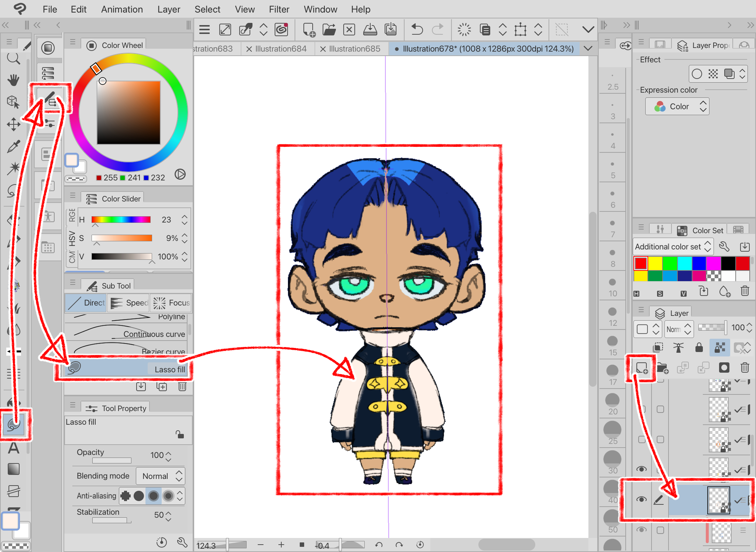The image size is (756, 552).
Task: Click the Undo arrow in toolbar
Action: [x=417, y=29]
